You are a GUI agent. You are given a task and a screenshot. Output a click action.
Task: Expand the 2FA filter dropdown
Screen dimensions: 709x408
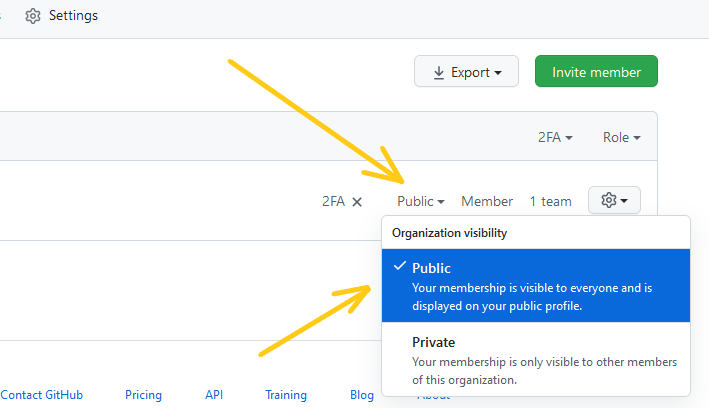(x=555, y=137)
